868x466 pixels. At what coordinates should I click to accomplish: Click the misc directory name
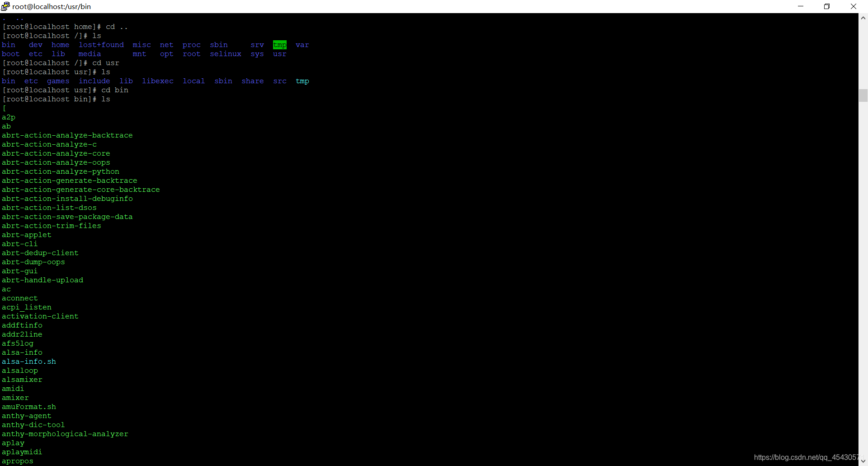pyautogui.click(x=142, y=45)
